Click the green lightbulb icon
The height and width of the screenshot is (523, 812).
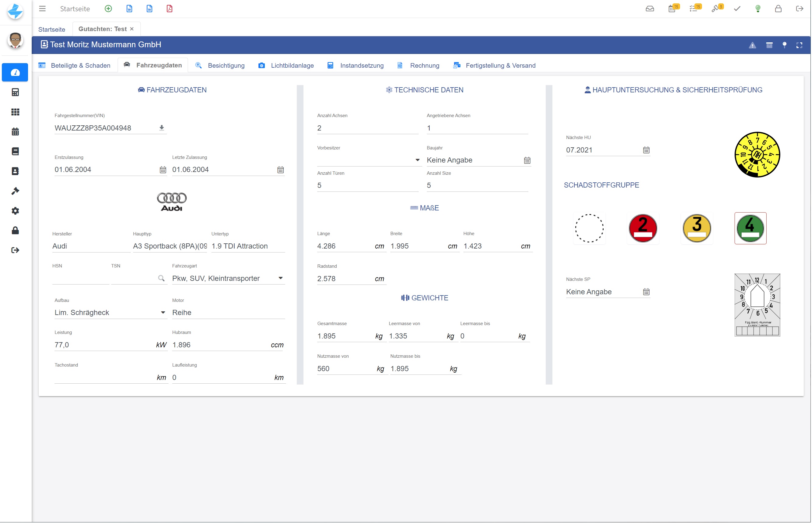(758, 9)
